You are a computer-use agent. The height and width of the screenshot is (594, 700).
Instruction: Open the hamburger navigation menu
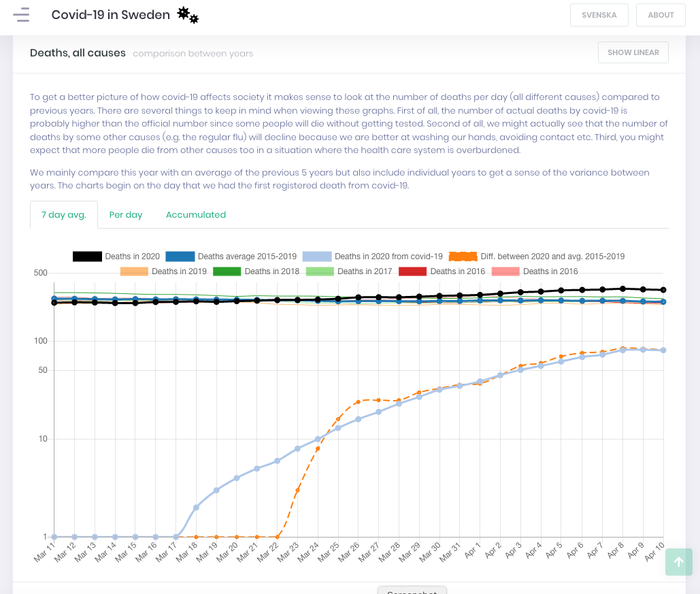tap(21, 14)
